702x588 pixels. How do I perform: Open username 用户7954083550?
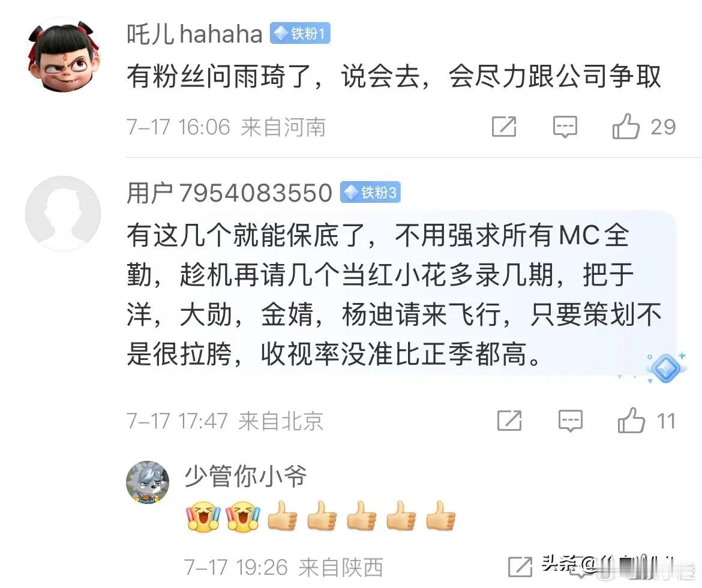[x=229, y=193]
